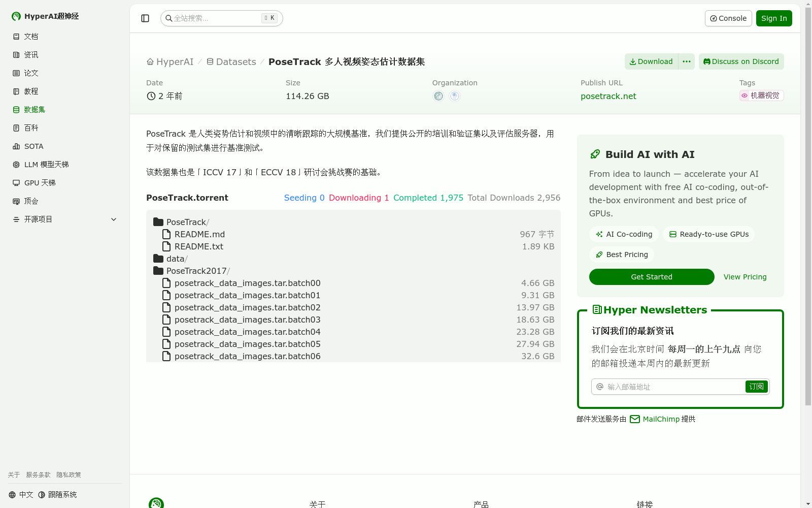This screenshot has width=812, height=508.
Task: Open the MailChimp link
Action: pos(655,419)
